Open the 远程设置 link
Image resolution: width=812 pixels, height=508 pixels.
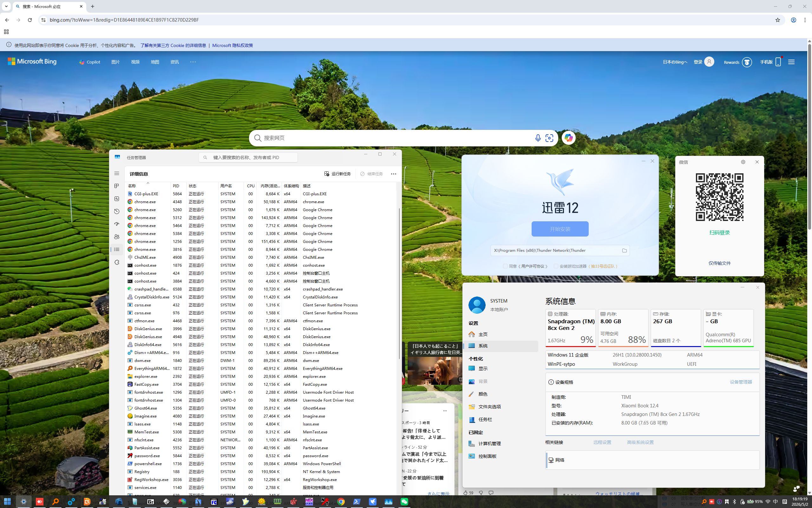(x=602, y=443)
